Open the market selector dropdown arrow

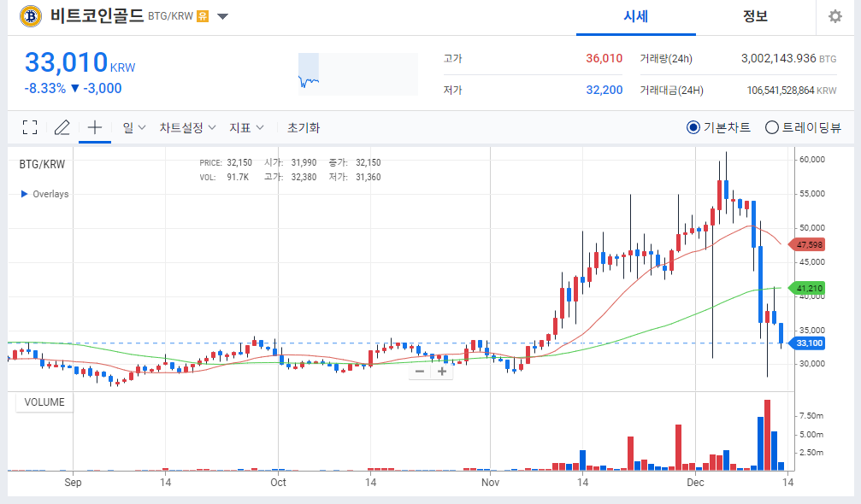222,16
